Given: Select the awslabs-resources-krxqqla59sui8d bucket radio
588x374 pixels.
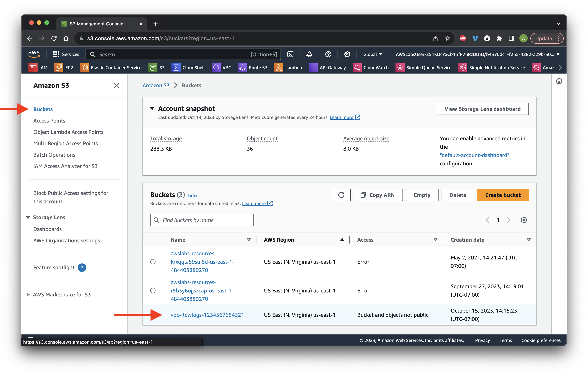Looking at the screenshot, I should [x=153, y=262].
